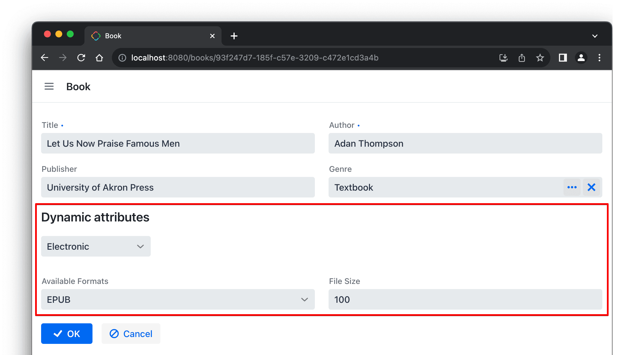The image size is (644, 355).
Task: Click the browser back arrow
Action: pos(45,58)
